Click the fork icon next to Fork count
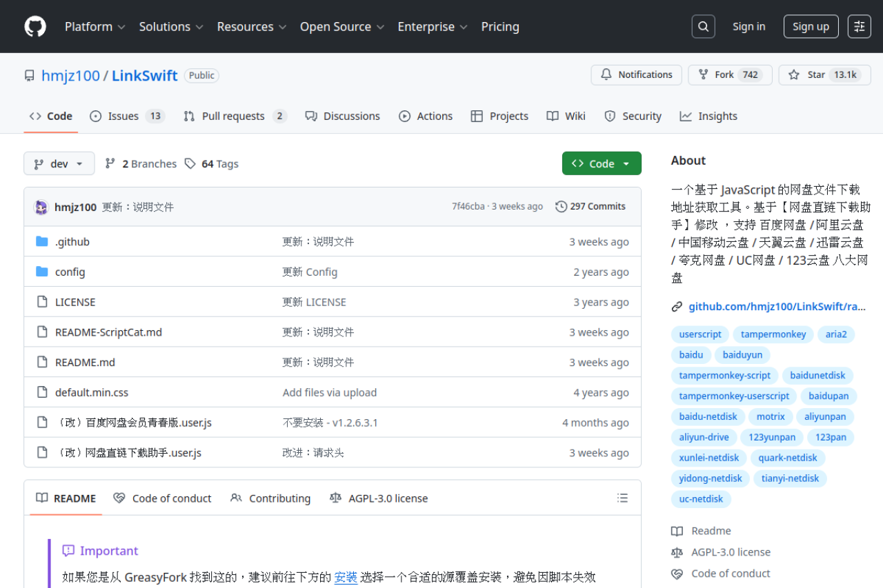 [x=701, y=74]
